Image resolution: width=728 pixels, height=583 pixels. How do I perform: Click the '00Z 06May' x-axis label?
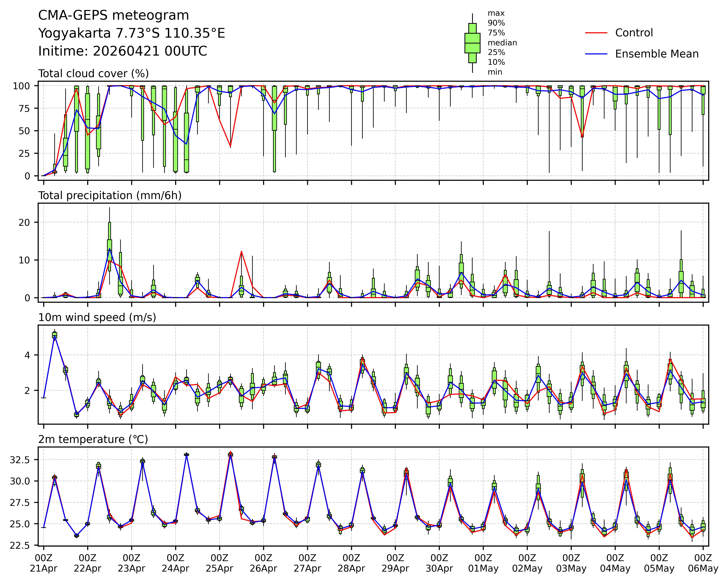coord(703,563)
